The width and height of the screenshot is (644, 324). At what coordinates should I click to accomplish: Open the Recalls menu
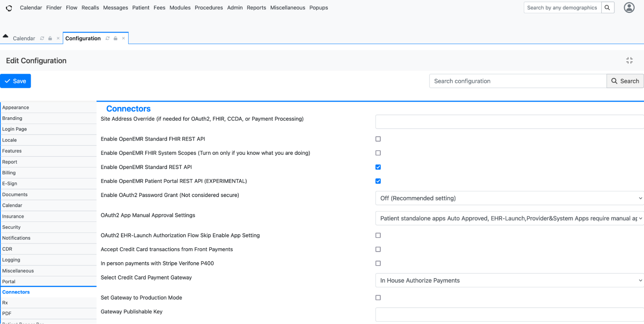(x=90, y=8)
